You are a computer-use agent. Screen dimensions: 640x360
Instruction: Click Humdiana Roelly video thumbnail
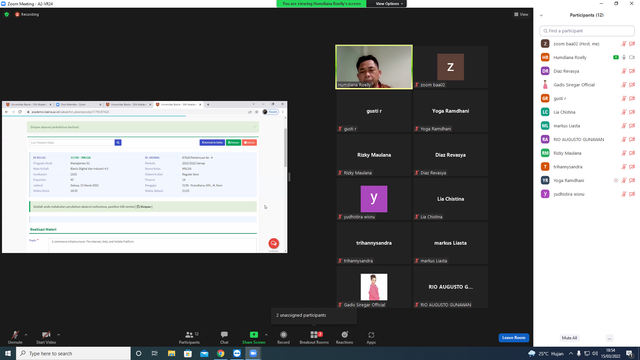(374, 67)
